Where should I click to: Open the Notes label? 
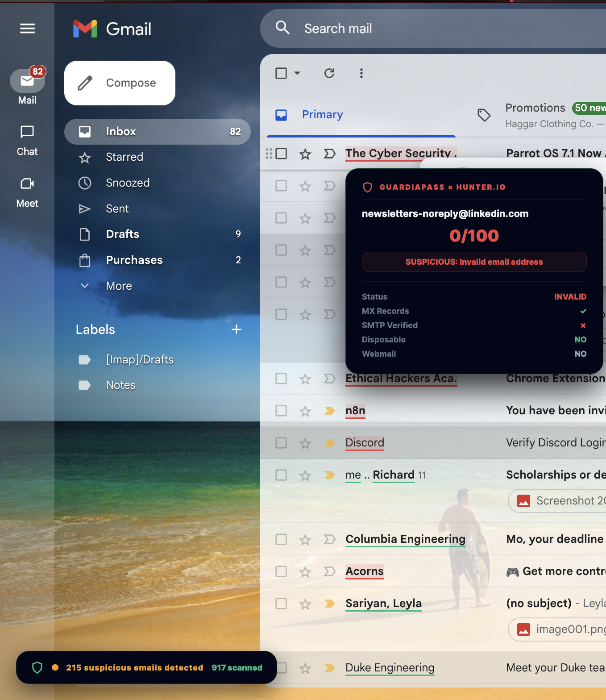[158, 385]
